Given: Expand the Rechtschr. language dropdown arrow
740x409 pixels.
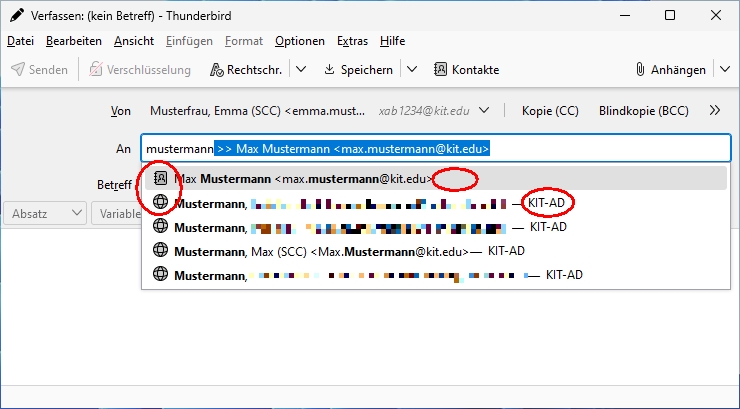Looking at the screenshot, I should coord(299,70).
